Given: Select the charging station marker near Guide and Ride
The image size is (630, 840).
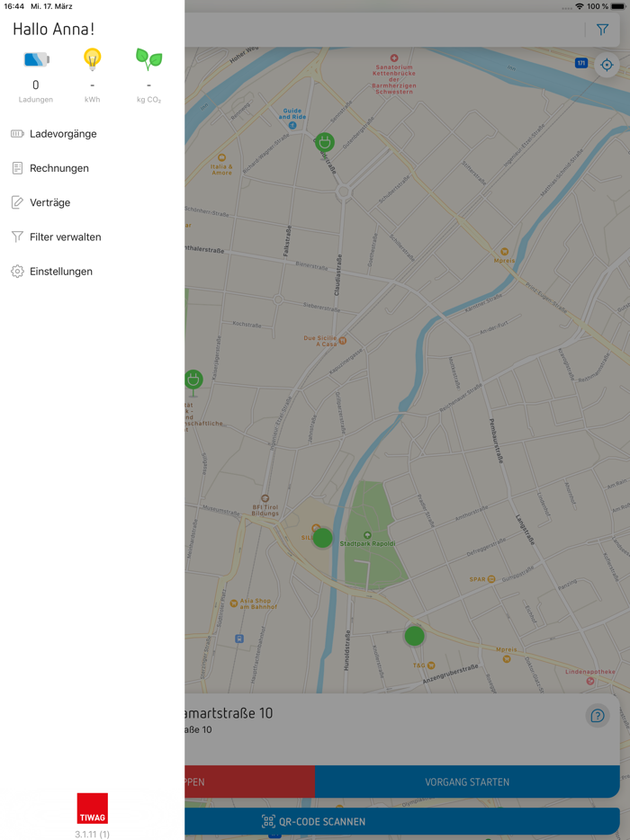Looking at the screenshot, I should point(323,142).
